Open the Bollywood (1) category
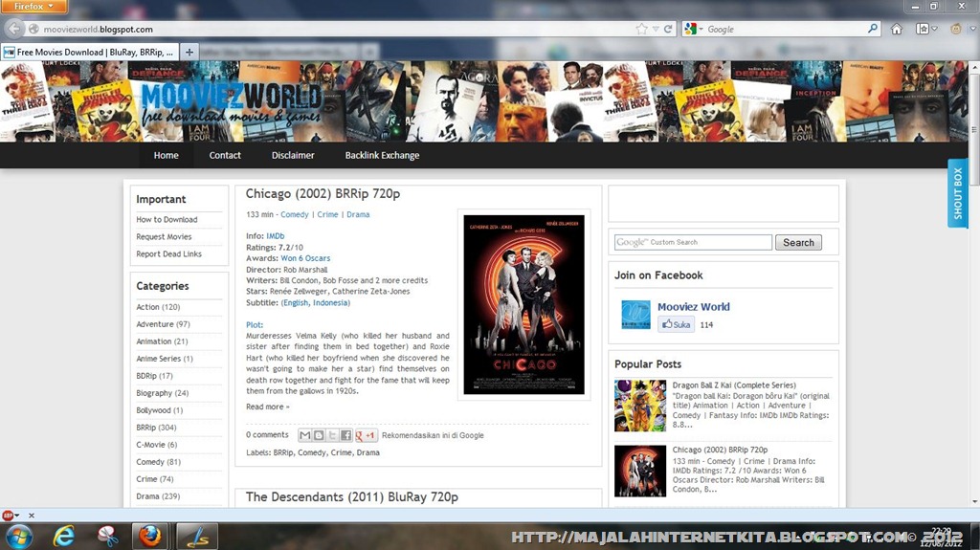 160,410
